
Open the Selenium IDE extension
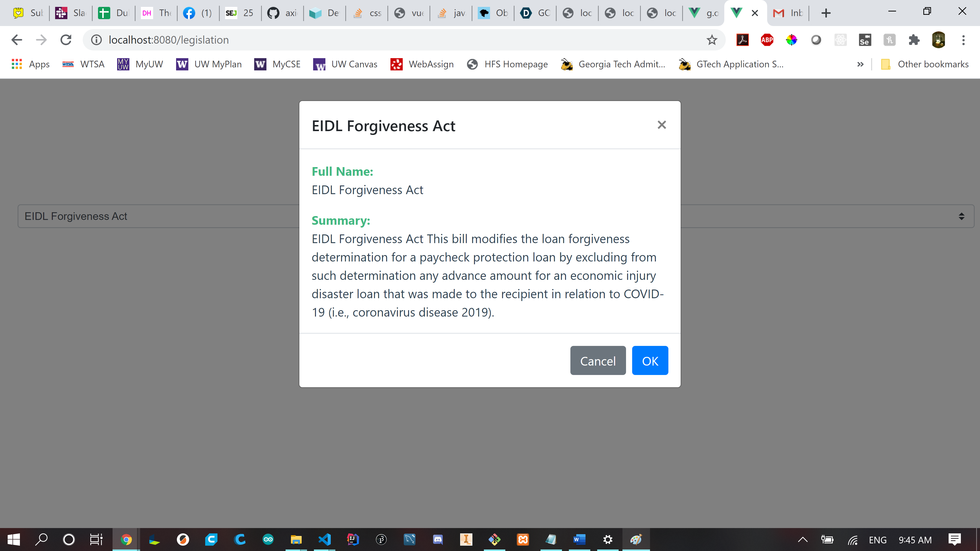865,40
